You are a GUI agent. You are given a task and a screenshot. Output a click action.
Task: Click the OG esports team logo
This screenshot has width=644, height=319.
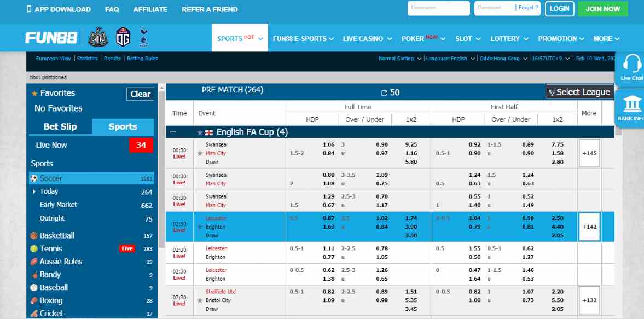[x=123, y=37]
